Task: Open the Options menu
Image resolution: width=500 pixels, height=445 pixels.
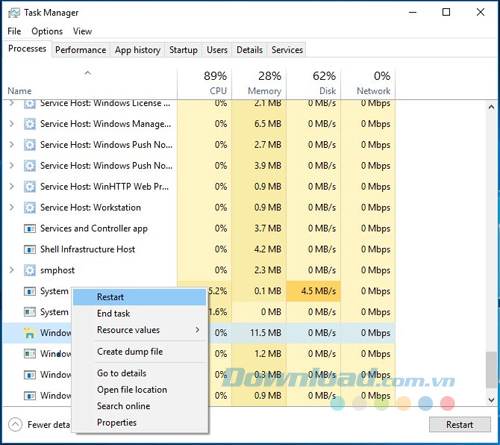Action: pyautogui.click(x=47, y=31)
